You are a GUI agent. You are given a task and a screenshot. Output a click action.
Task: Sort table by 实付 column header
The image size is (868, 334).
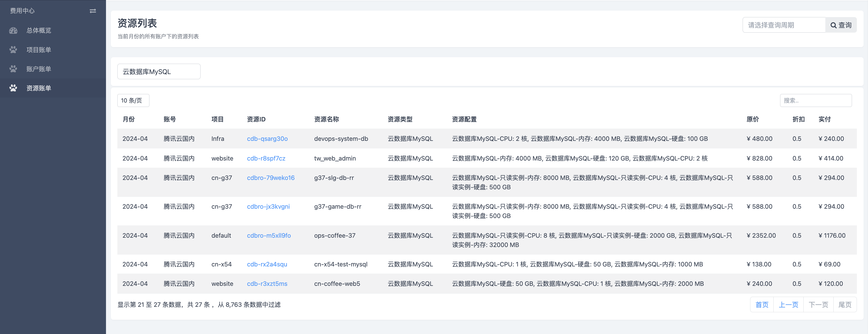824,119
